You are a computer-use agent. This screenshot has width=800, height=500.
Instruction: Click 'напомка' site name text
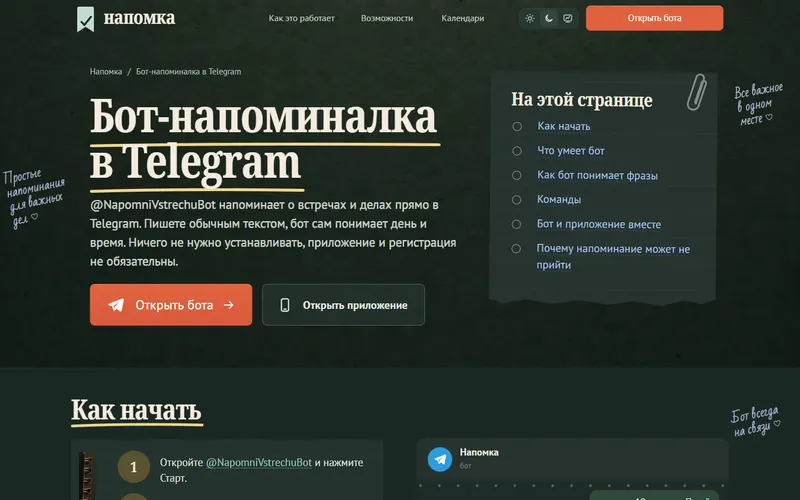[139, 18]
